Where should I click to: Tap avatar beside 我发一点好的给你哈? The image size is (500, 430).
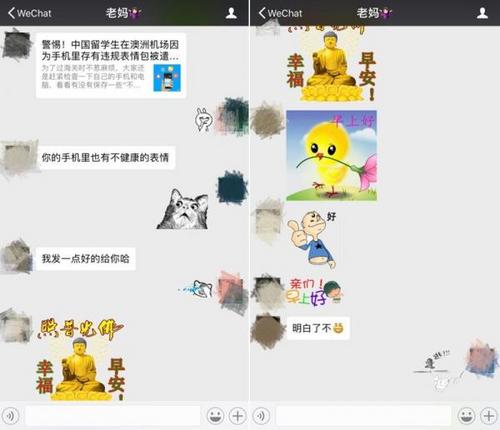click(x=17, y=257)
